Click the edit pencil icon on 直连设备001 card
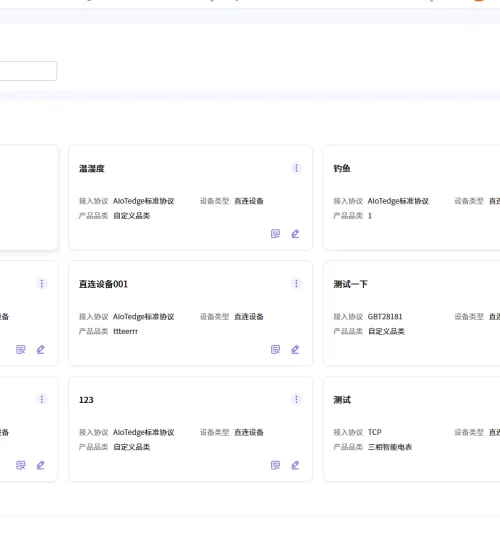Screen dimensions: 500x550 point(295,349)
